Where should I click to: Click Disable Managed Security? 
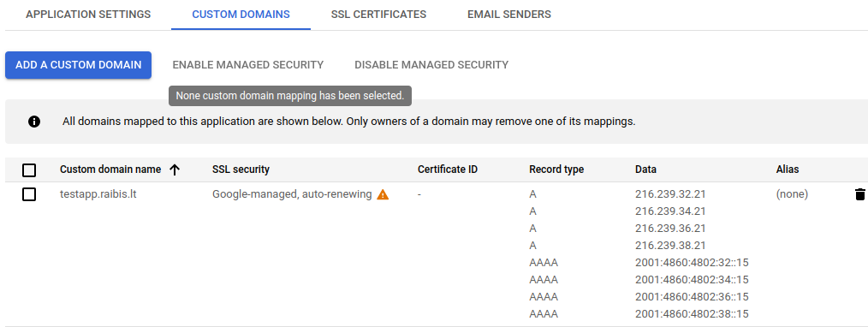click(431, 65)
